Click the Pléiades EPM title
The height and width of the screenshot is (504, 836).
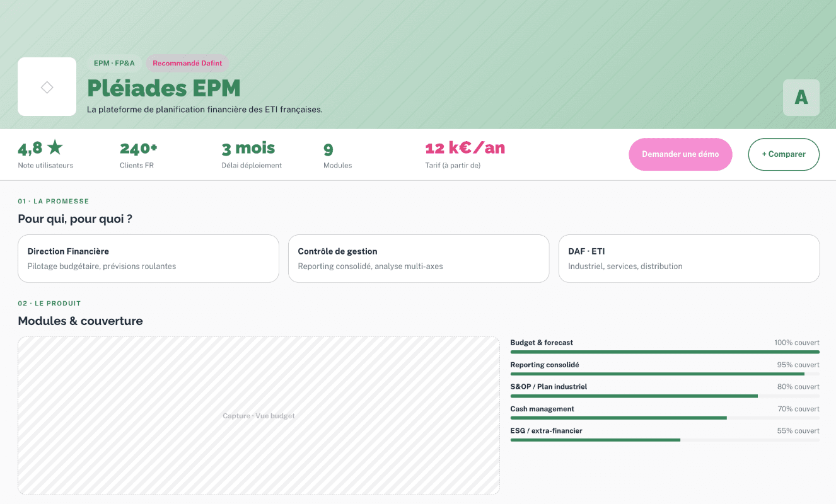coord(164,88)
